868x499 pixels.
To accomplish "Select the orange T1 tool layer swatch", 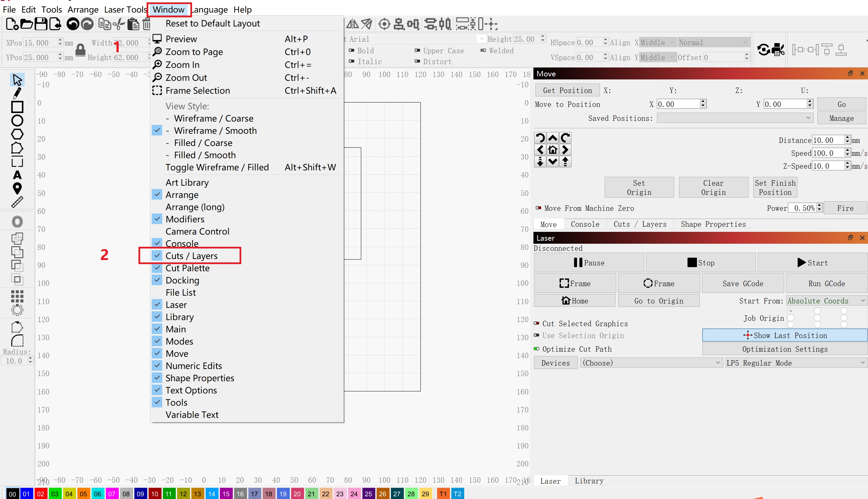I will 443,494.
